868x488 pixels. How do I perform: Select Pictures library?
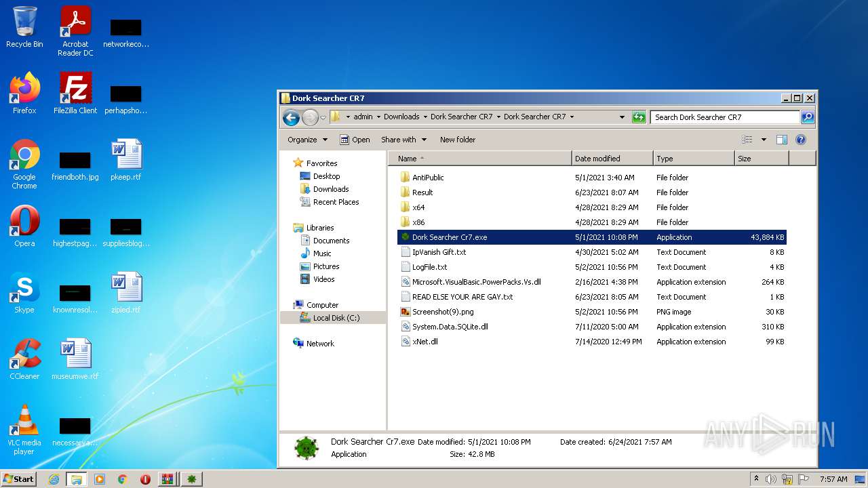pos(326,266)
